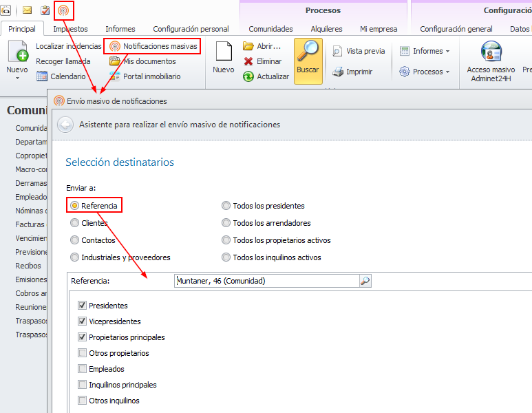Open Vista previa
The width and height of the screenshot is (532, 413).
click(x=359, y=51)
